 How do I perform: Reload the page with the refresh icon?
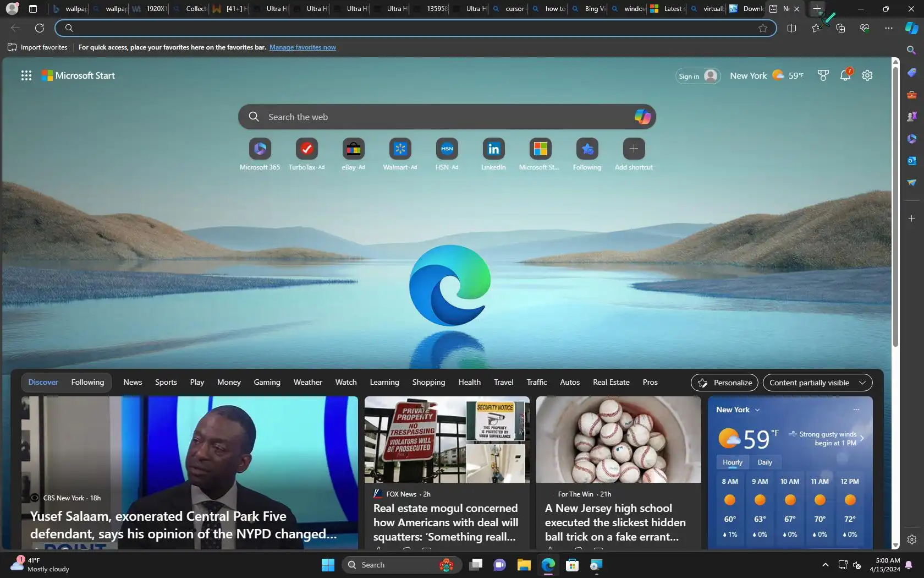(x=40, y=28)
